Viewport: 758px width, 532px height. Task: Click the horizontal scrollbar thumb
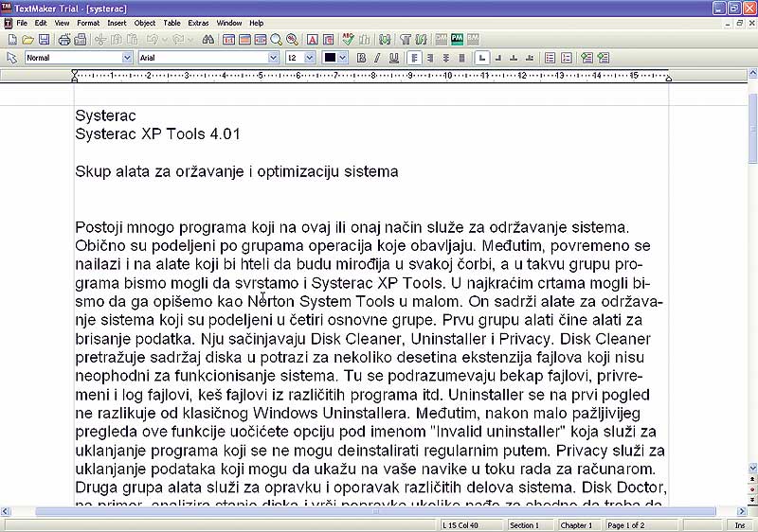click(x=375, y=511)
